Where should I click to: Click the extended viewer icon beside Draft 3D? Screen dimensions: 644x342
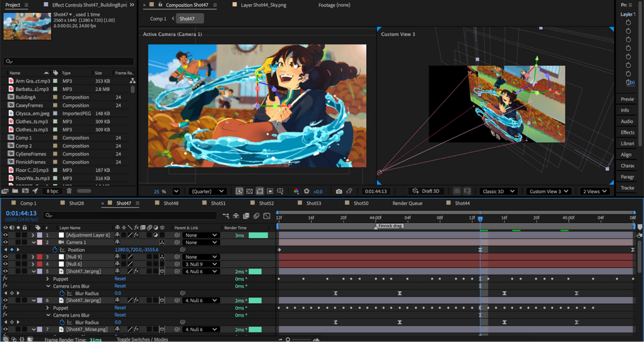click(467, 192)
